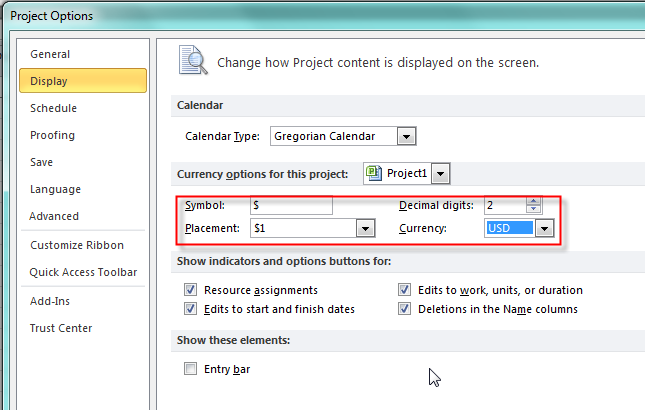Open the Calendar Type dropdown

(406, 136)
